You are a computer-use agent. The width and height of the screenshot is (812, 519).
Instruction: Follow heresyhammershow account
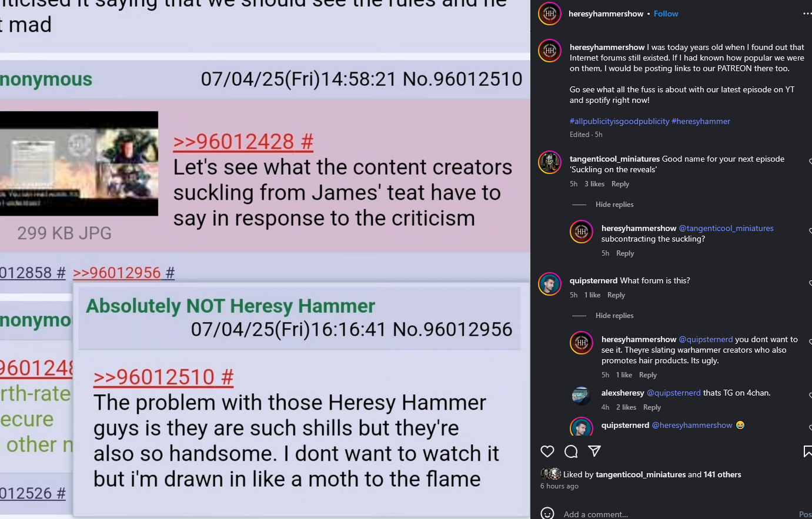point(666,14)
